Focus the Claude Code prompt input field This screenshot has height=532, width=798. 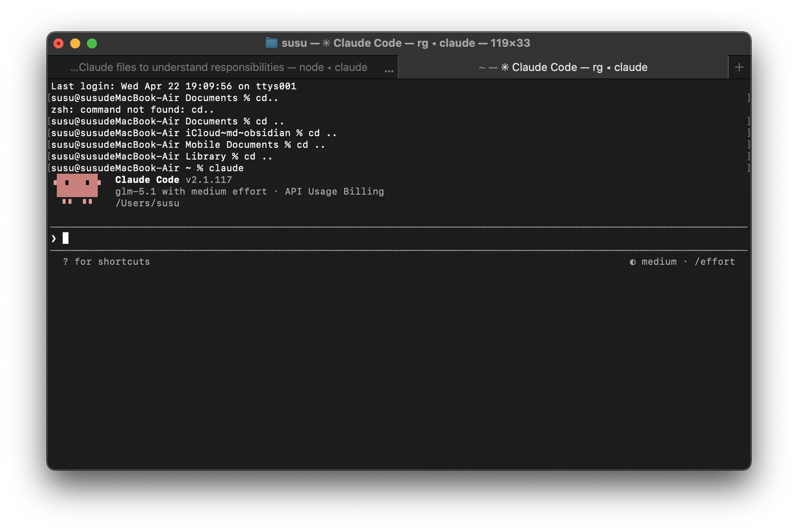(399, 238)
